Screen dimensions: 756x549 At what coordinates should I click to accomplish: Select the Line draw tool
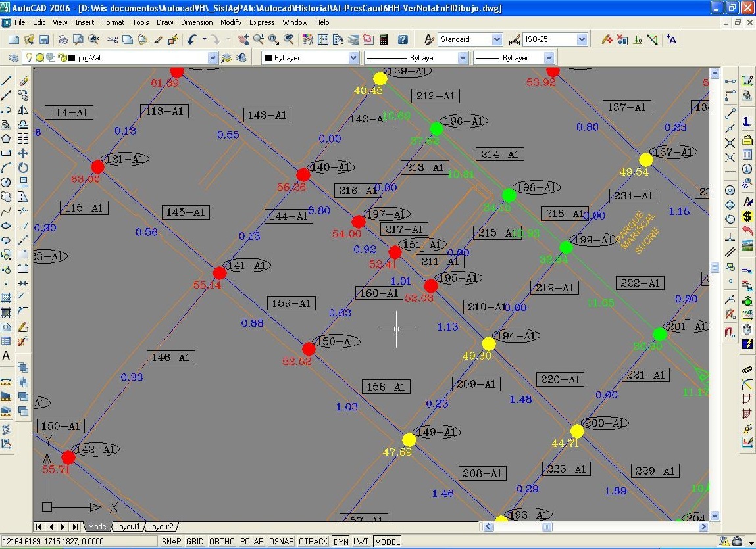(6, 81)
